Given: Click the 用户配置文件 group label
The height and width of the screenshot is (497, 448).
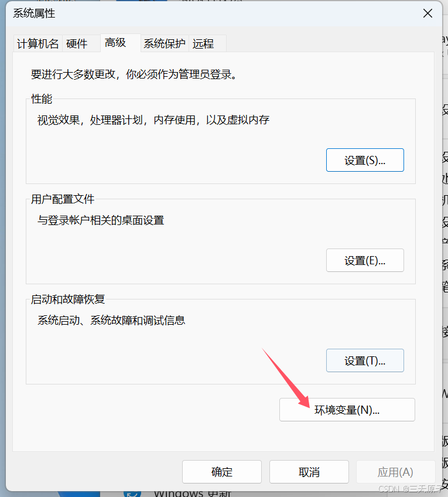Looking at the screenshot, I should 63,199.
